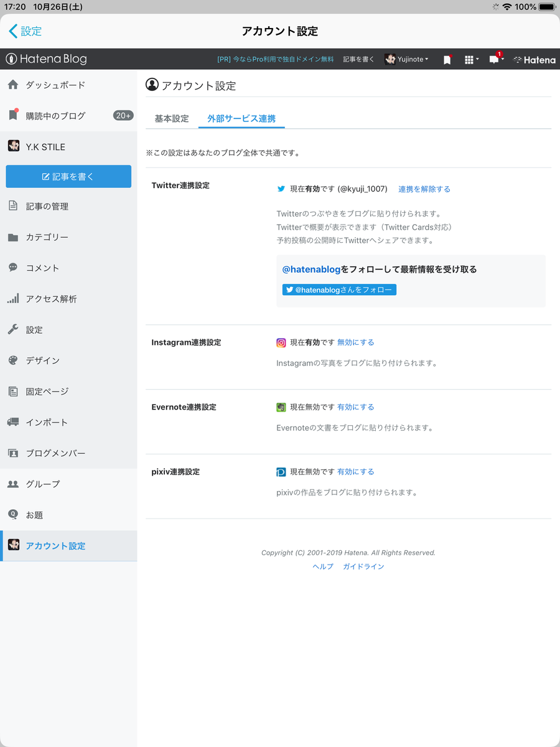
Task: Open the ヘルプ footer link
Action: coord(323,566)
